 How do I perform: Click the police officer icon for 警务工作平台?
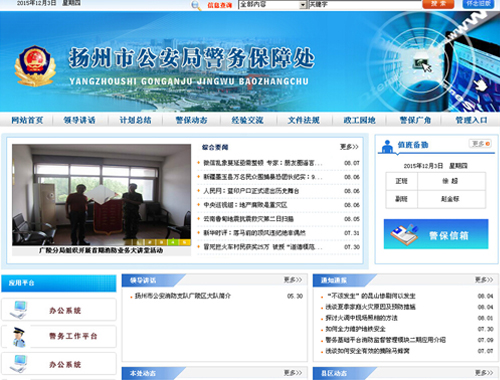point(19,337)
